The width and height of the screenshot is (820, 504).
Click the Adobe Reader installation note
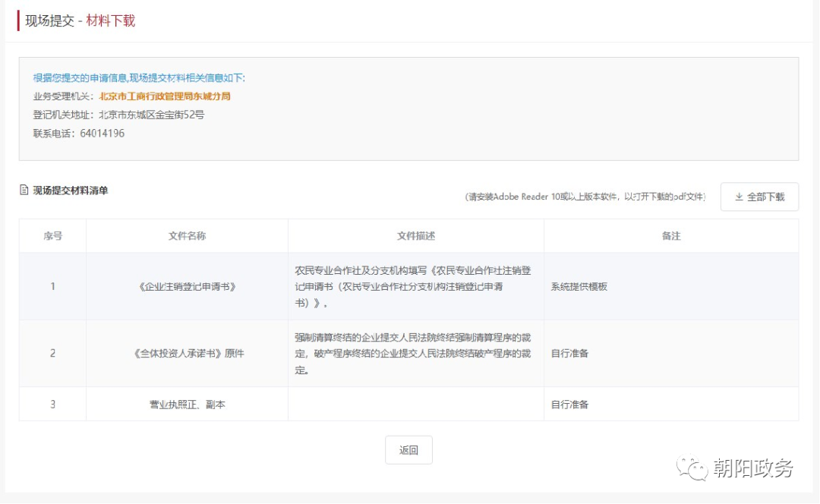[585, 197]
